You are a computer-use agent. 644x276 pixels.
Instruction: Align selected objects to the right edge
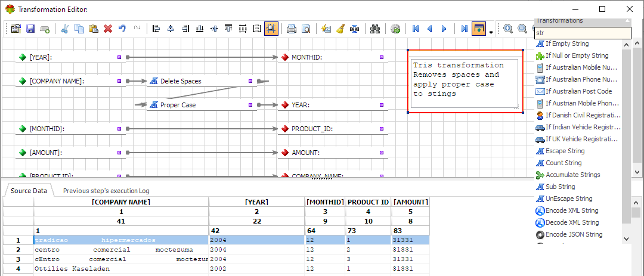coord(185,29)
